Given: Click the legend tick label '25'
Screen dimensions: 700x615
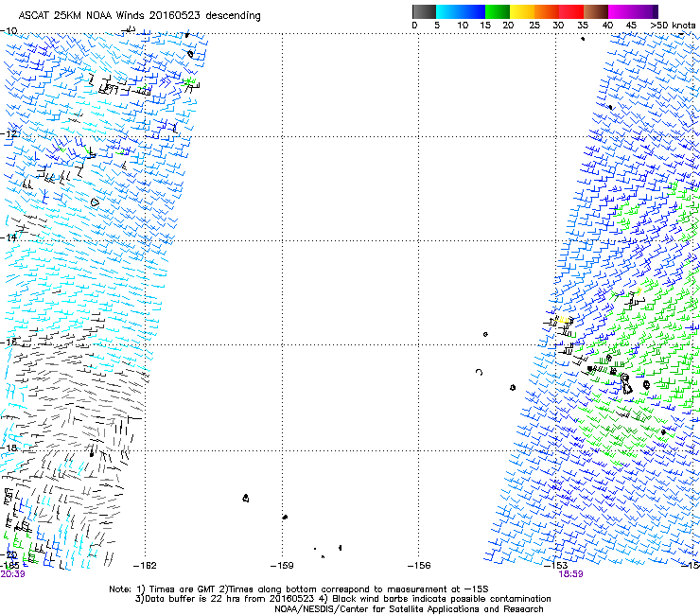Looking at the screenshot, I should (534, 26).
